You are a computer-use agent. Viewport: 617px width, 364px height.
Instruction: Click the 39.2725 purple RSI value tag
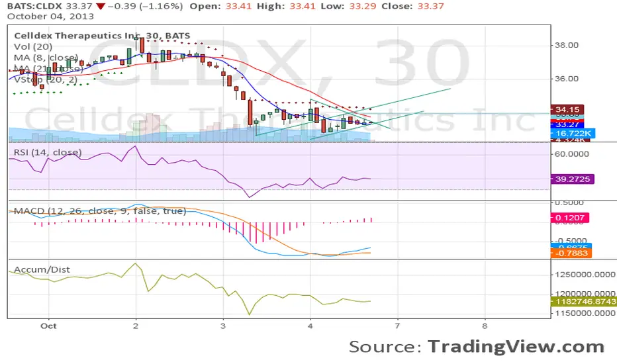[x=573, y=179]
